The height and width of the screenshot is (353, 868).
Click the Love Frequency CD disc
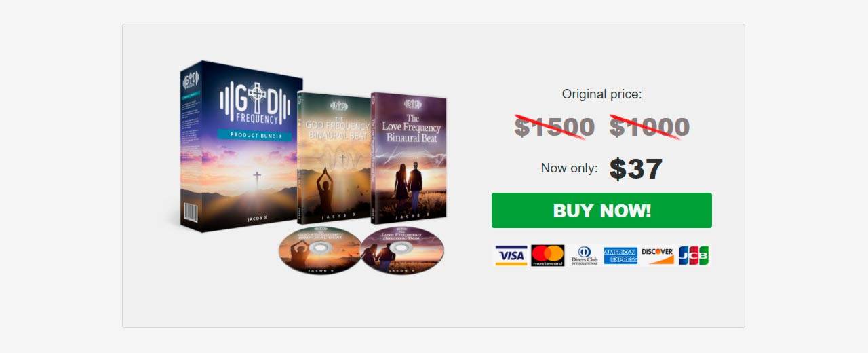pos(402,250)
